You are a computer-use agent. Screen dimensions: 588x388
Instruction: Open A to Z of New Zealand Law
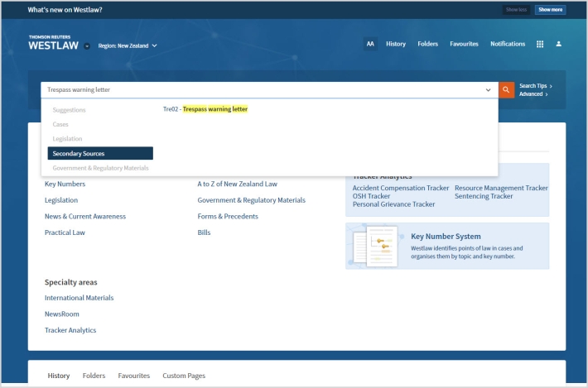[238, 184]
